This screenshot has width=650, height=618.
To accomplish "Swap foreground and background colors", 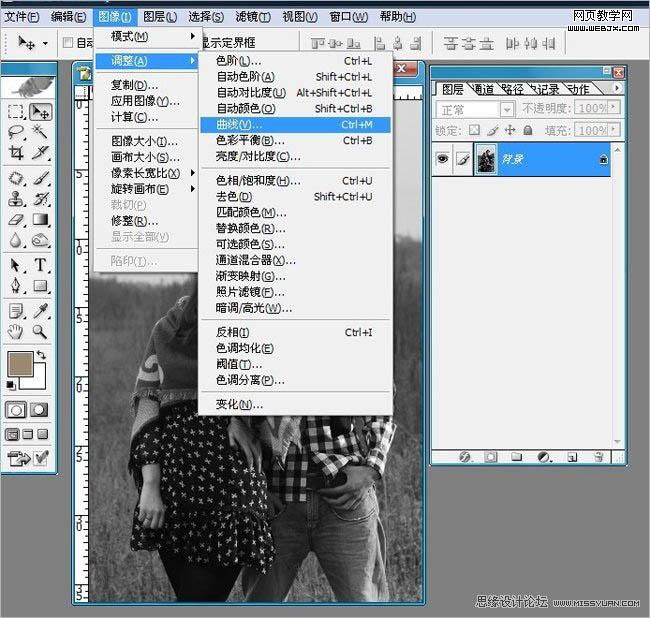I will pos(41,355).
